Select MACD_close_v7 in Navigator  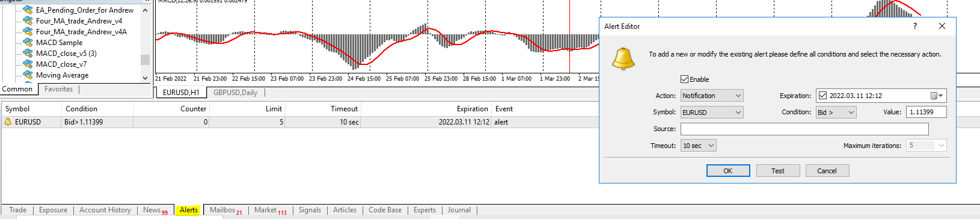coord(61,64)
